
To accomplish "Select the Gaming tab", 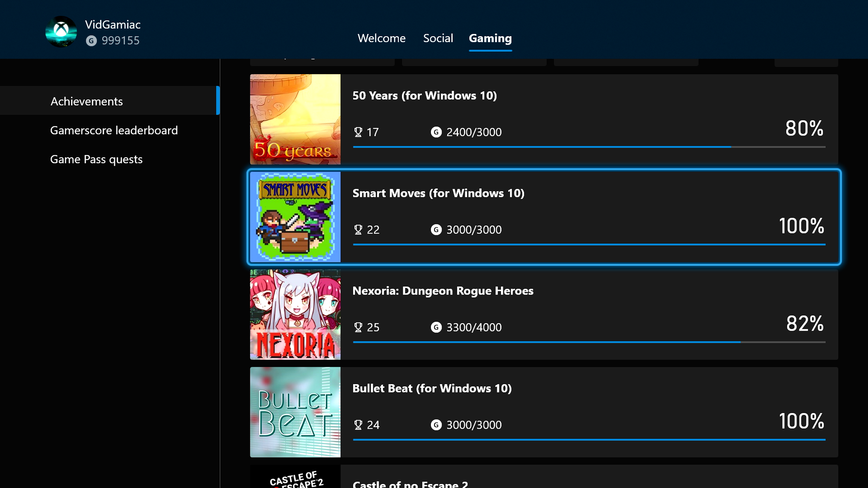I will (490, 38).
